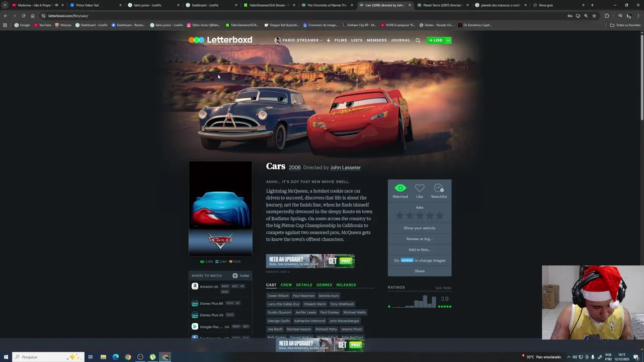Open director John Lasseter's page

pos(345,167)
